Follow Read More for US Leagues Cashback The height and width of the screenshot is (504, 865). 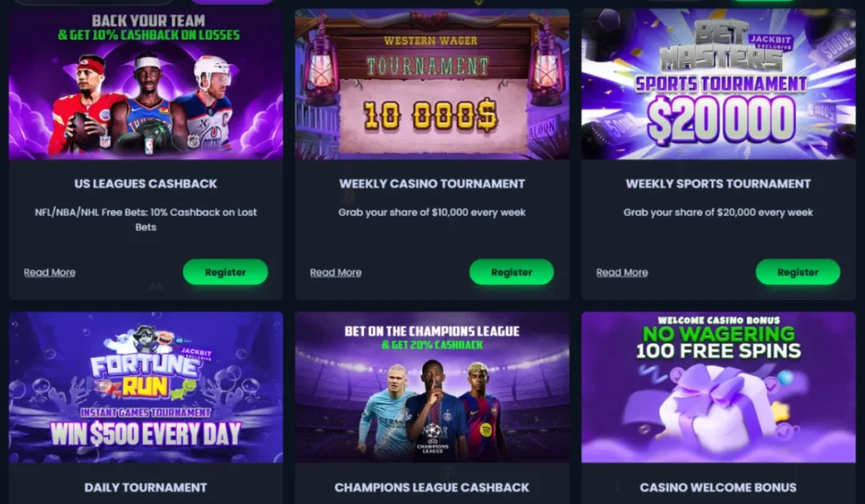tap(50, 273)
